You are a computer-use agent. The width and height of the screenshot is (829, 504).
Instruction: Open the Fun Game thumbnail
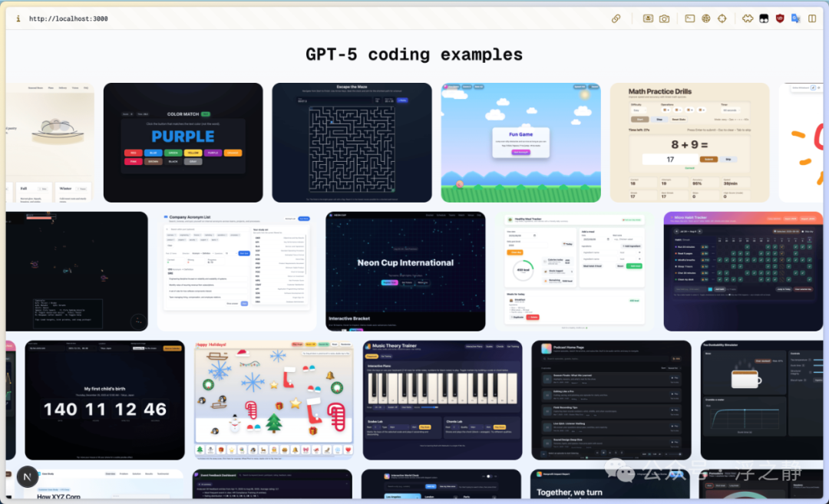pos(520,143)
